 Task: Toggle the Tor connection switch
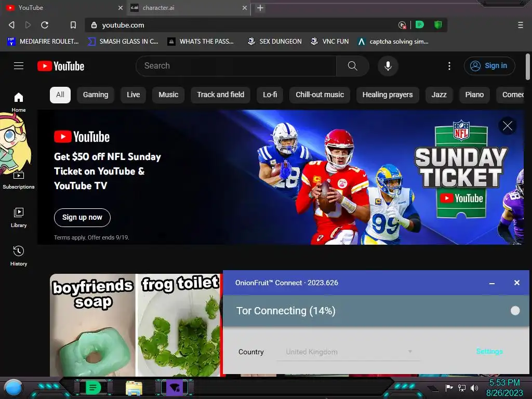pyautogui.click(x=515, y=311)
